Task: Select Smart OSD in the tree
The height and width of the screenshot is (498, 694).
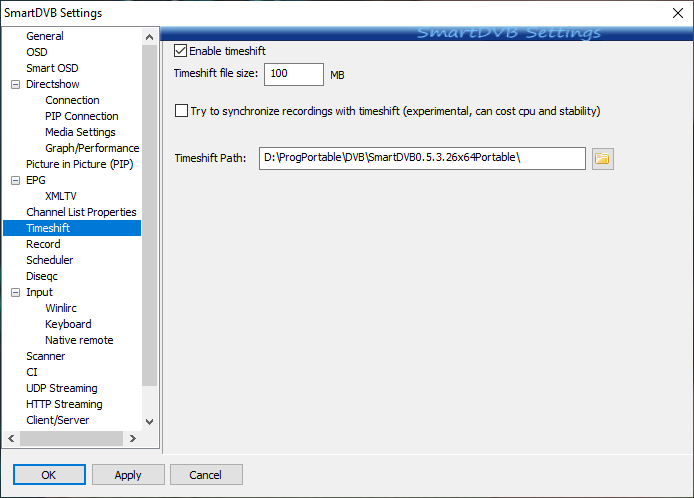Action: coord(52,68)
